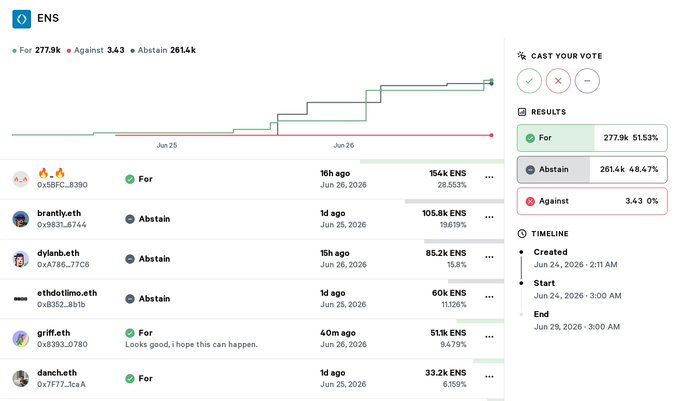Image resolution: width=680 pixels, height=401 pixels.
Task: Click the For legend entry 277.9k
Action: coord(36,50)
